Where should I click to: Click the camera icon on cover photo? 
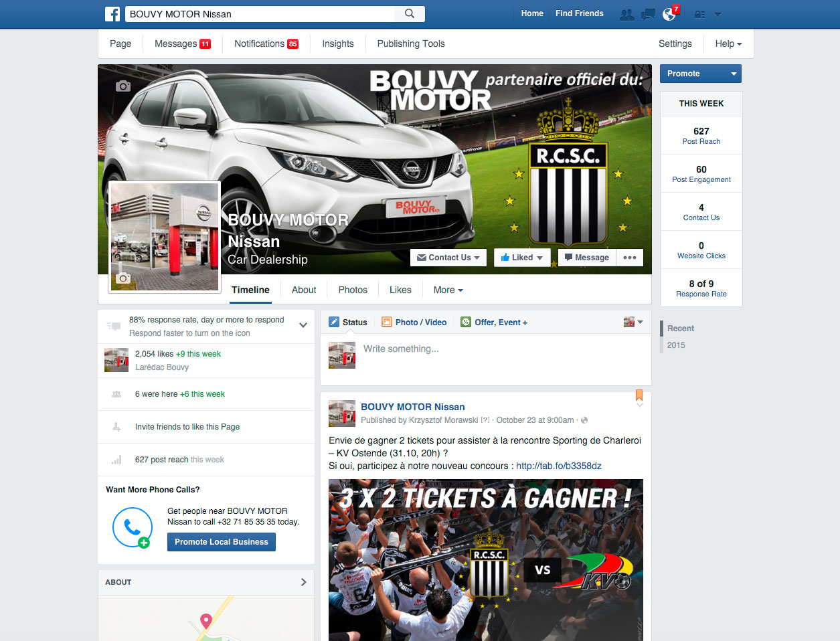coord(123,86)
